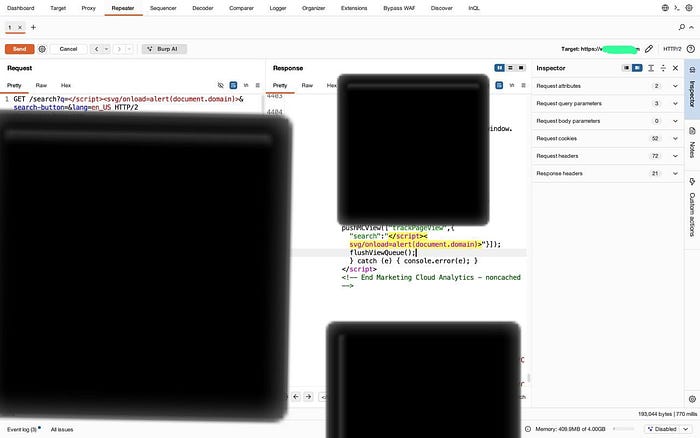The height and width of the screenshot is (438, 700).
Task: Click memory info icon in status bar
Action: 528,429
